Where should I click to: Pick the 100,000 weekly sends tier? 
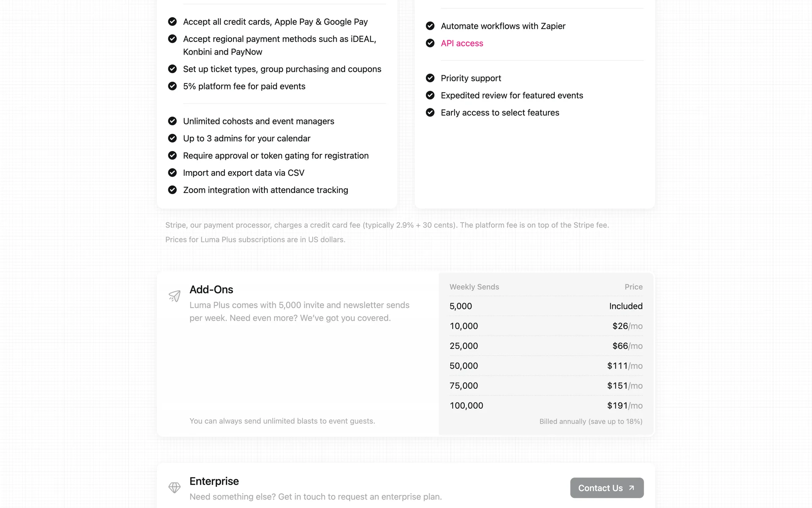point(546,406)
